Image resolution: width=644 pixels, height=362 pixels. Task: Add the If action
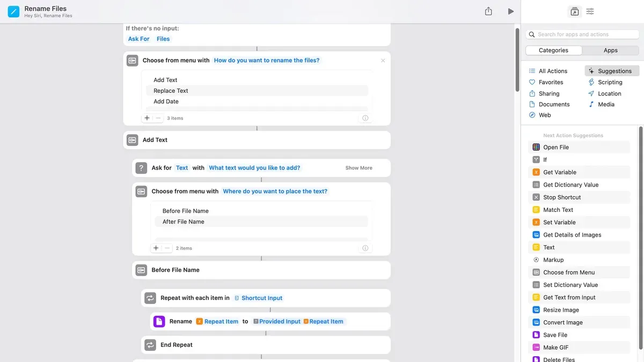pos(579,160)
